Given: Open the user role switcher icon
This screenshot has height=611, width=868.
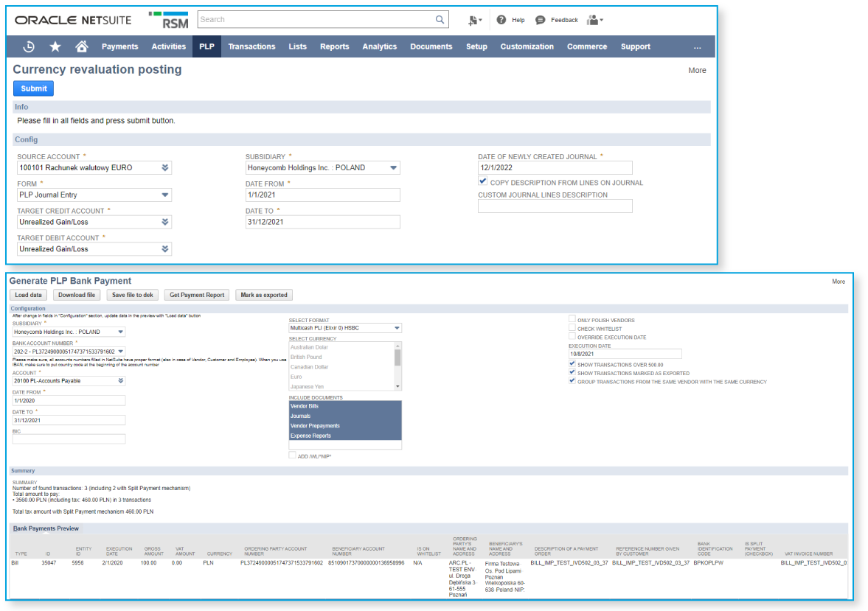Looking at the screenshot, I should [594, 20].
